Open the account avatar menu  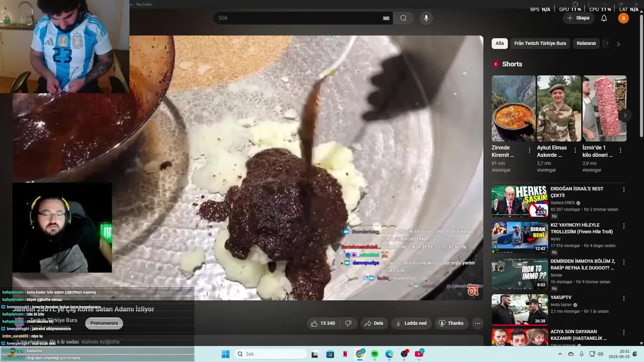(x=623, y=18)
